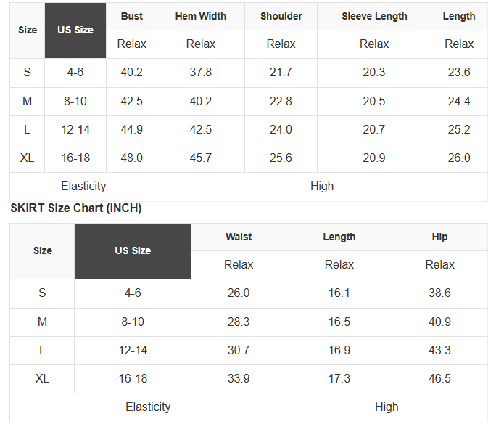Select the 12-14 US size in skirt chart
Screen dimensions: 504x437
click(x=133, y=351)
